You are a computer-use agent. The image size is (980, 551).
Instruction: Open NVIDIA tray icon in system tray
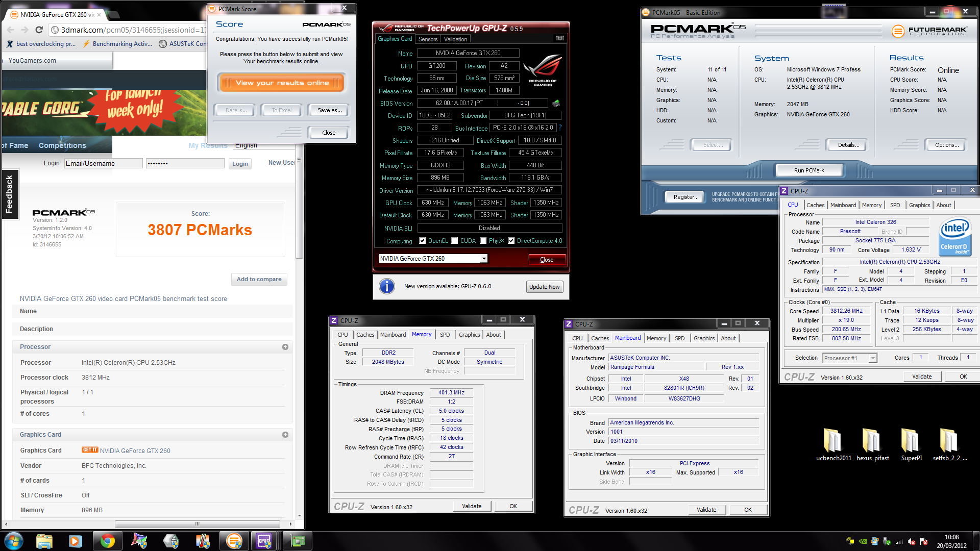click(x=862, y=542)
